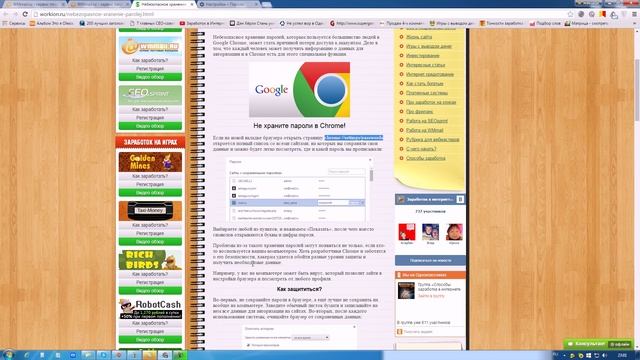Viewport: 640px width, 360px height.
Task: Reload the page with the refresh icon
Action: [25, 14]
